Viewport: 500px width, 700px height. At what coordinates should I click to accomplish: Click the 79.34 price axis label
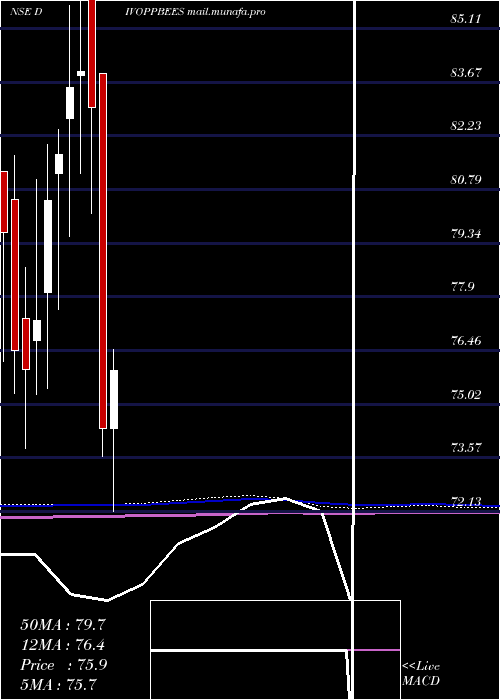(467, 233)
